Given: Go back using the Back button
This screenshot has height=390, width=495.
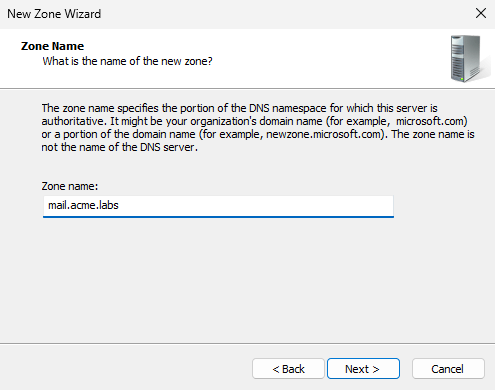Looking at the screenshot, I should pyautogui.click(x=288, y=369).
